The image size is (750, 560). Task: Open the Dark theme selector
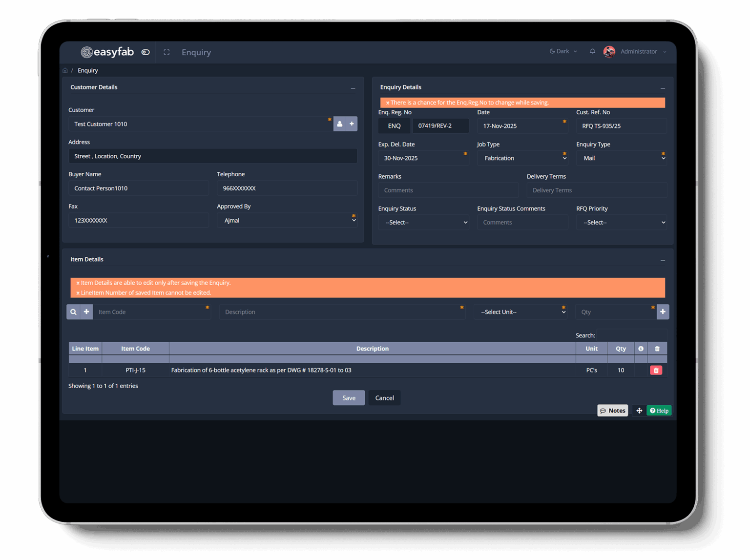[563, 51]
